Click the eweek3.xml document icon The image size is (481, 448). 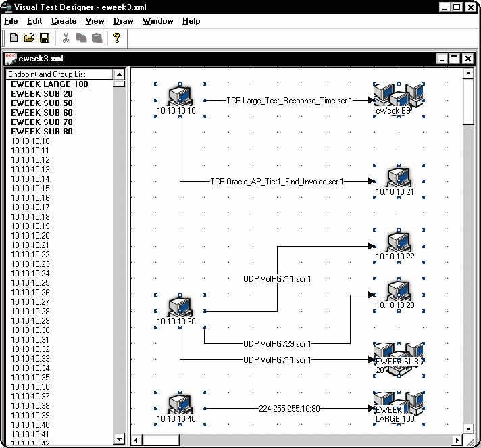click(10, 59)
